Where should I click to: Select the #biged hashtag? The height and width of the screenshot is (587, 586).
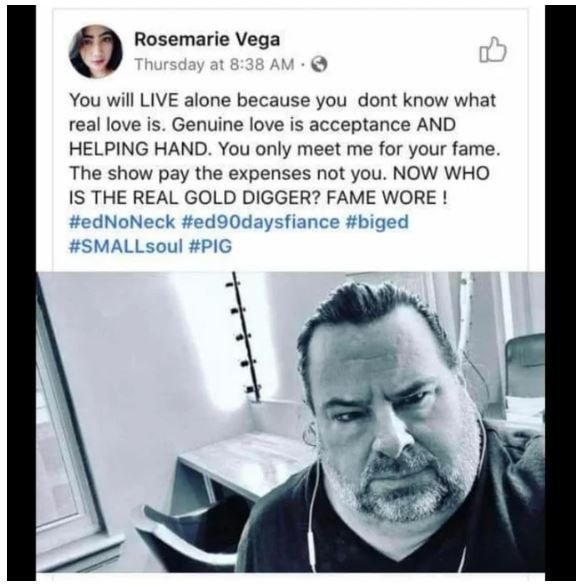point(377,222)
